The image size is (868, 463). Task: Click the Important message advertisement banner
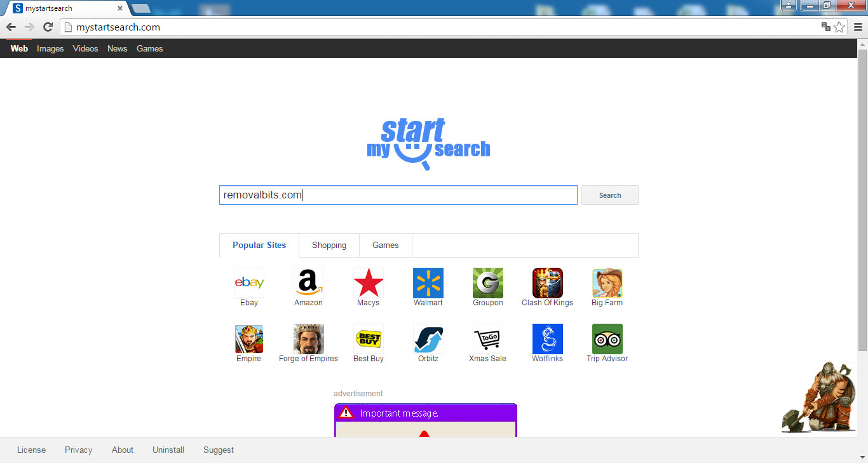[x=426, y=420]
